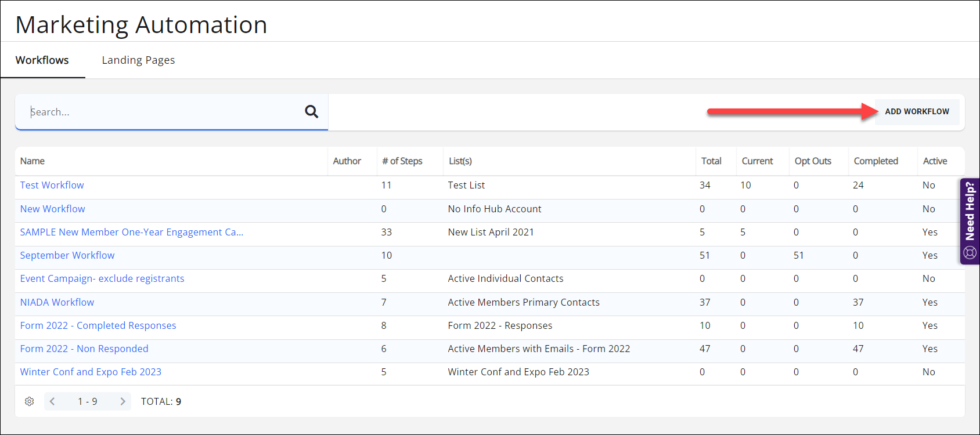Screen dimensions: 980x435
Task: Switch to Landing Pages tab
Action: pyautogui.click(x=138, y=60)
